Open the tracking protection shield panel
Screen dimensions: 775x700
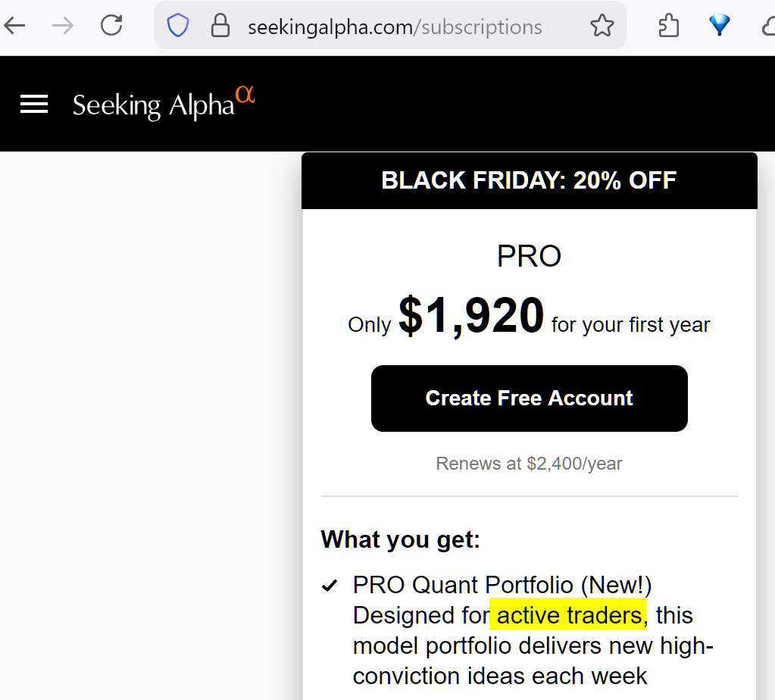(x=178, y=25)
